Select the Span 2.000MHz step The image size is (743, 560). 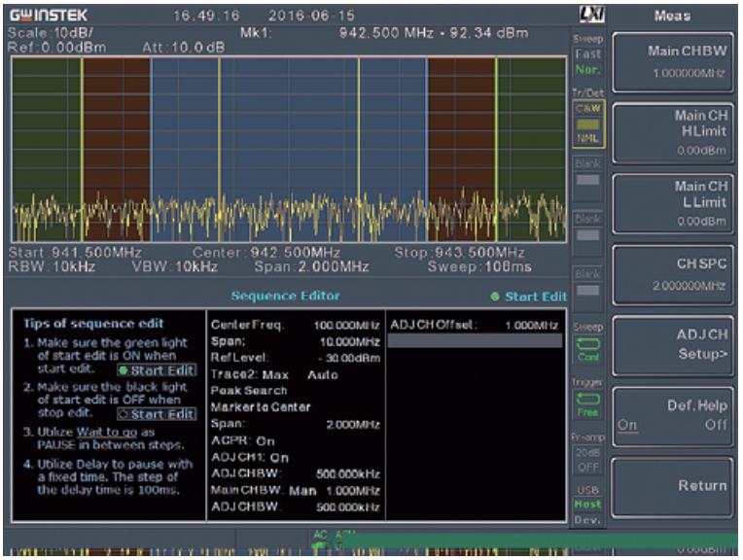pos(296,424)
